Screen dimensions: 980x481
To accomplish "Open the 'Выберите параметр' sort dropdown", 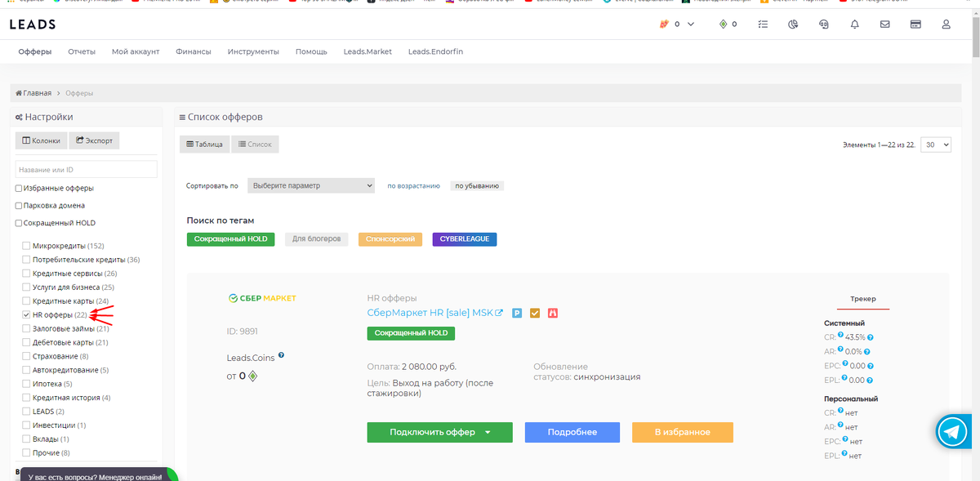I will 311,185.
